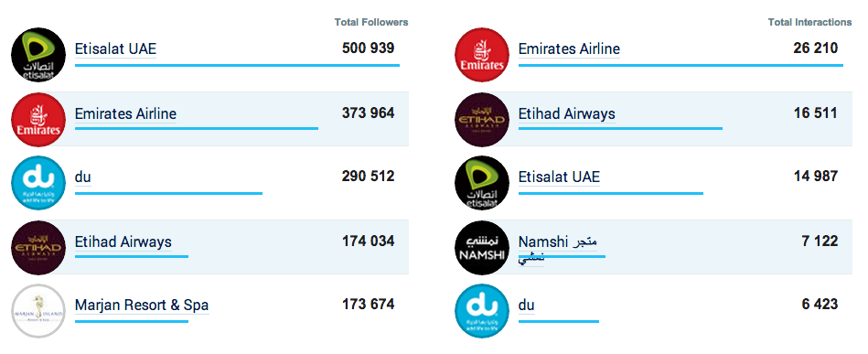Open the Namshi profile link
Image resolution: width=868 pixels, height=354 pixels.
tap(557, 250)
